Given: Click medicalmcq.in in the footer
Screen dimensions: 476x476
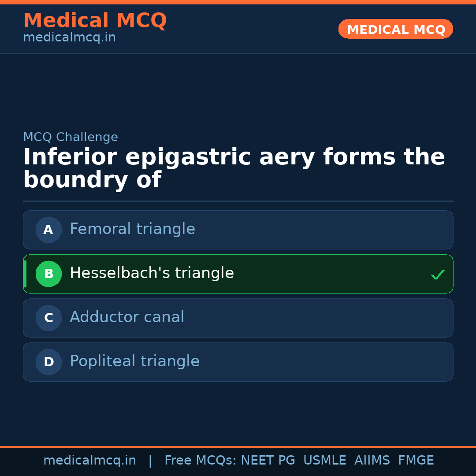Looking at the screenshot, I should click(89, 461).
